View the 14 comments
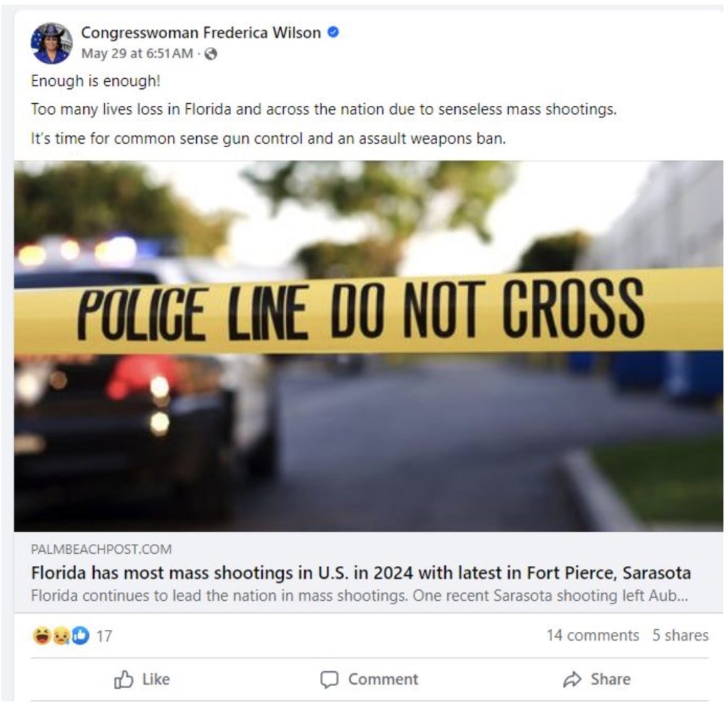This screenshot has width=728, height=706. click(592, 635)
